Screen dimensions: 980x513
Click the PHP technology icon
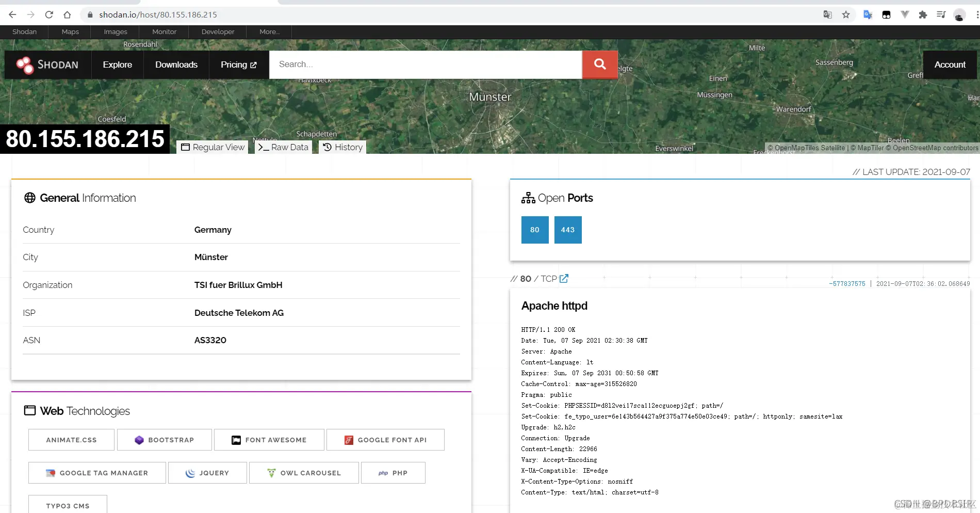[x=383, y=473]
